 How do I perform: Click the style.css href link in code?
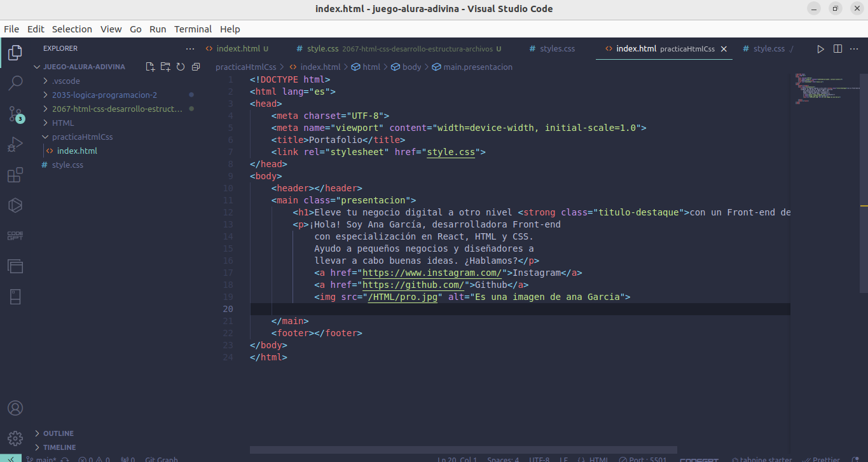[451, 152]
